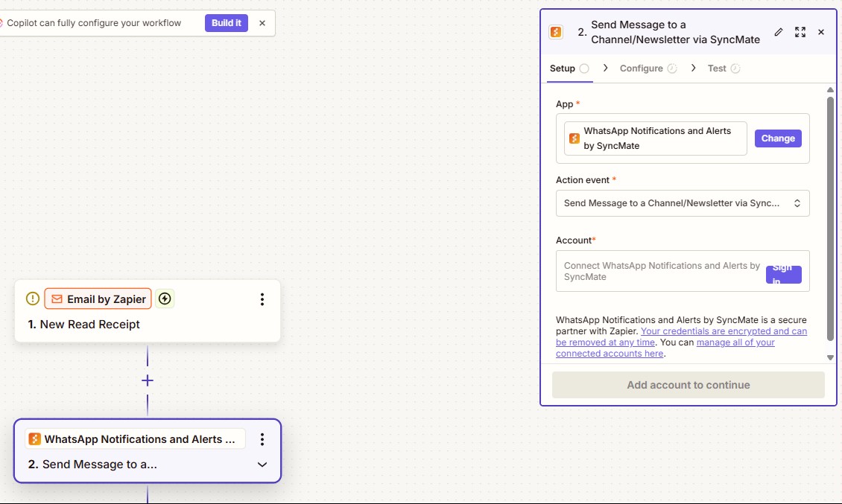
Task: Expand the Send Message step chevron
Action: pyautogui.click(x=262, y=465)
